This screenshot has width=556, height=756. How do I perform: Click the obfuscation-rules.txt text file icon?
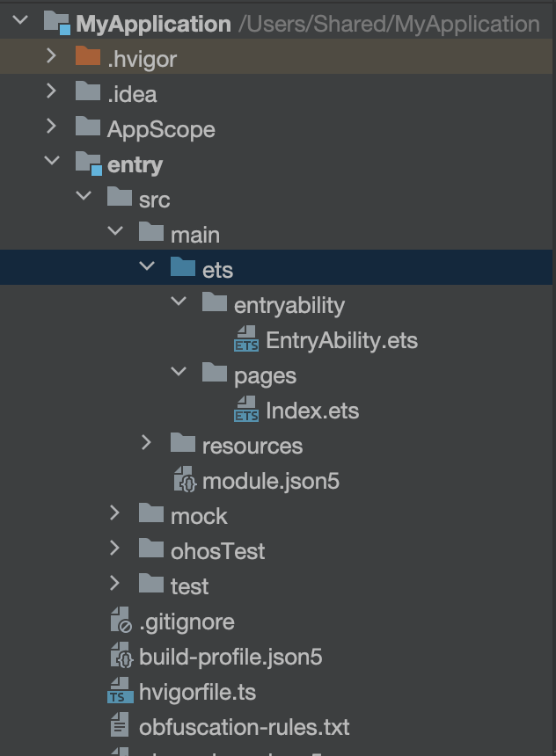point(121,727)
